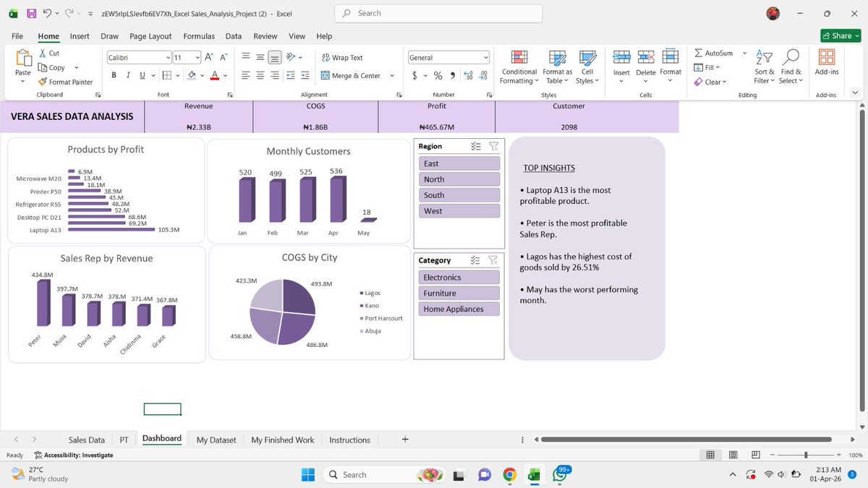Toggle Underline formatting
The height and width of the screenshot is (488, 868).
click(x=142, y=75)
